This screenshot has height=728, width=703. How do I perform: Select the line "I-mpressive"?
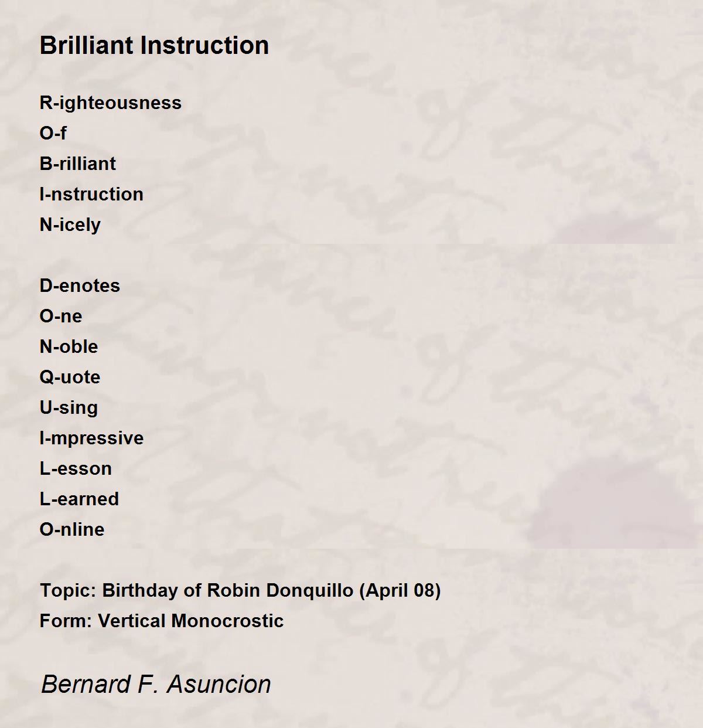click(91, 438)
